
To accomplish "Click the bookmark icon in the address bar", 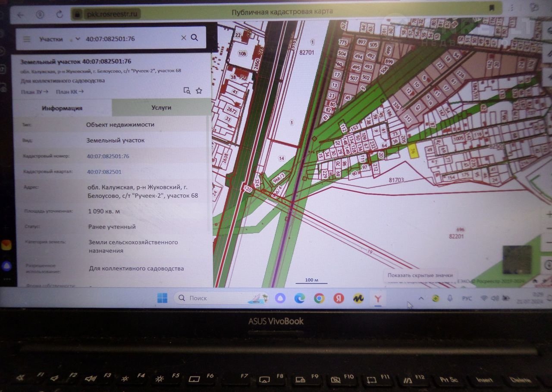I will point(492,8).
